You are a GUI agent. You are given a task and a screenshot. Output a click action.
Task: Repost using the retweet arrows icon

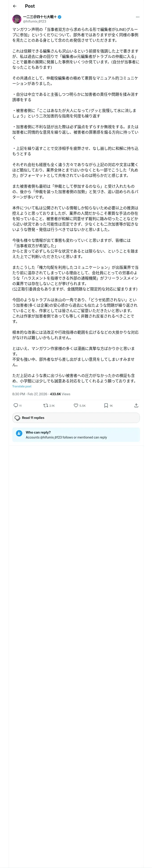click(x=45, y=405)
